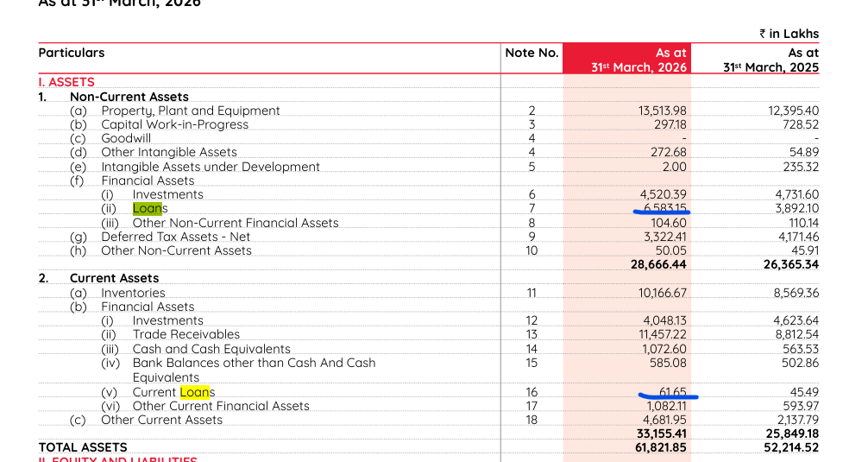Click the 4,171.46 Deferred Tax value for 2025
This screenshot has width=868, height=462.
[x=797, y=237]
